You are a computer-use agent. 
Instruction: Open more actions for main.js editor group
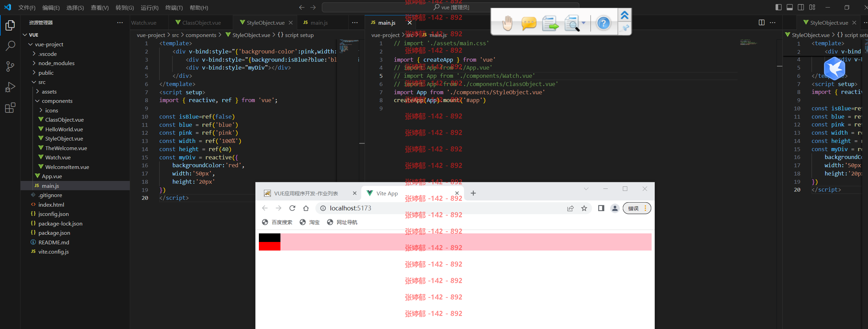[x=773, y=23]
